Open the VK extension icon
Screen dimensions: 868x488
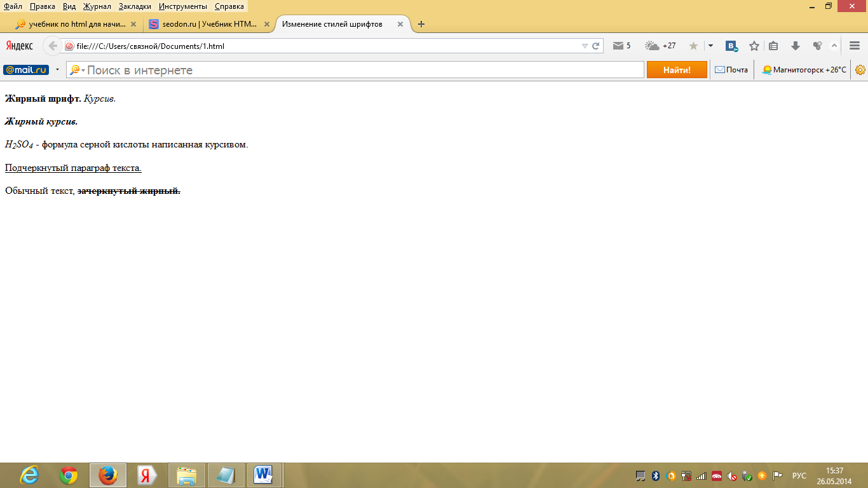pos(732,46)
